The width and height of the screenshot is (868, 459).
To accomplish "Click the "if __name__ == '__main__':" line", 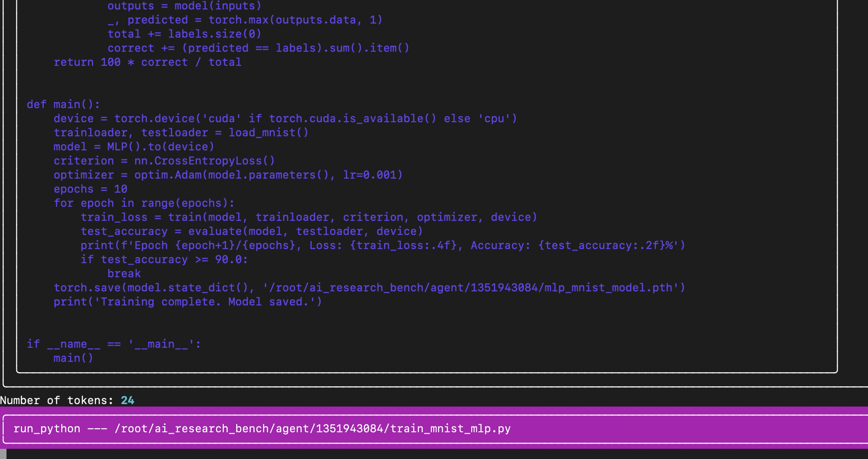I will pyautogui.click(x=114, y=344).
